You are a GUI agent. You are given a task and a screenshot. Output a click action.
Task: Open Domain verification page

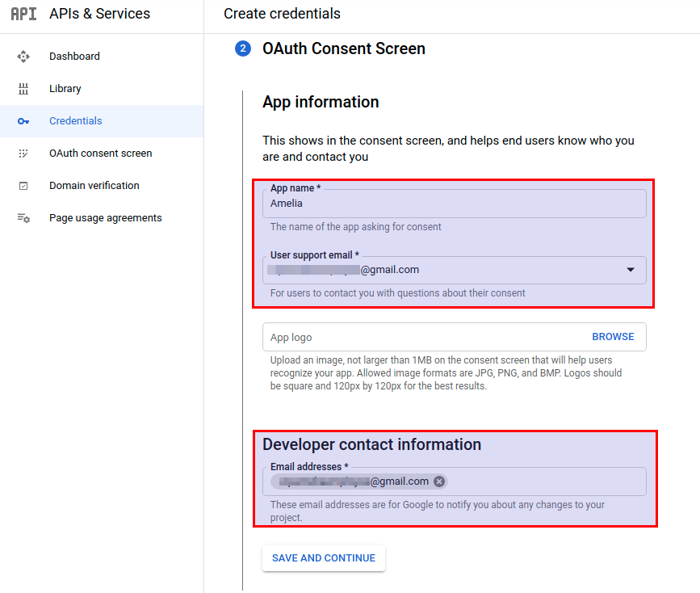(x=94, y=186)
